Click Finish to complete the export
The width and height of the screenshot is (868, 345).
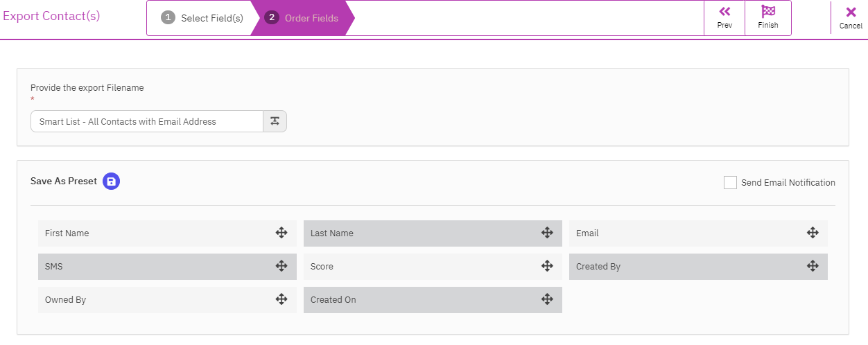(768, 18)
